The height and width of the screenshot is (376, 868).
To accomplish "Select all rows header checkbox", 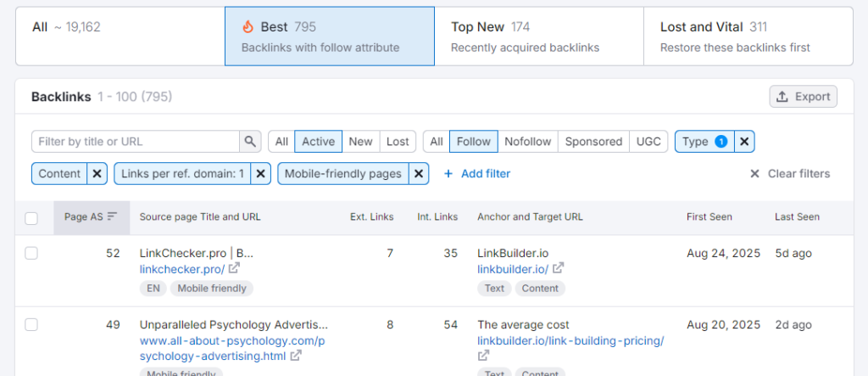I will (x=31, y=218).
